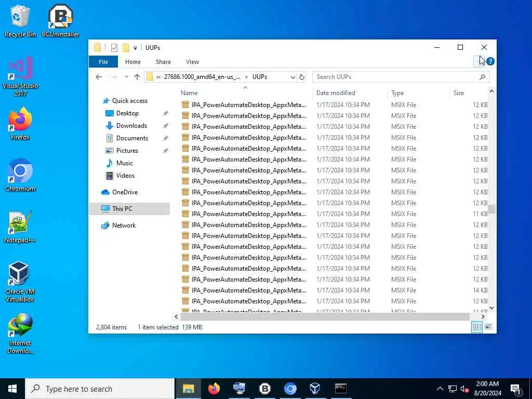Expand the hidden path chevron in address bar
The height and width of the screenshot is (399, 532).
[x=158, y=77]
